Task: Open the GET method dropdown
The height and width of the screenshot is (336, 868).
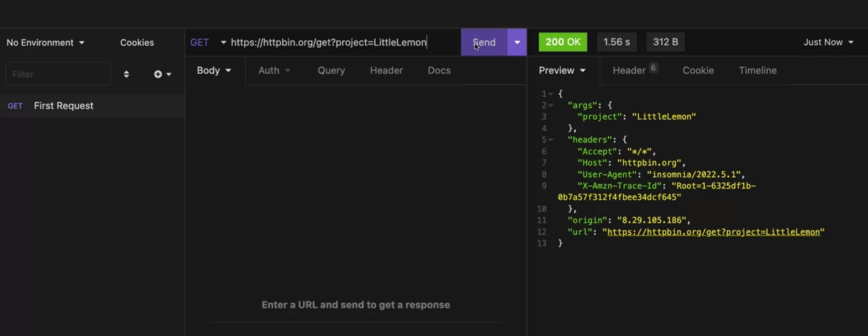Action: (208, 43)
